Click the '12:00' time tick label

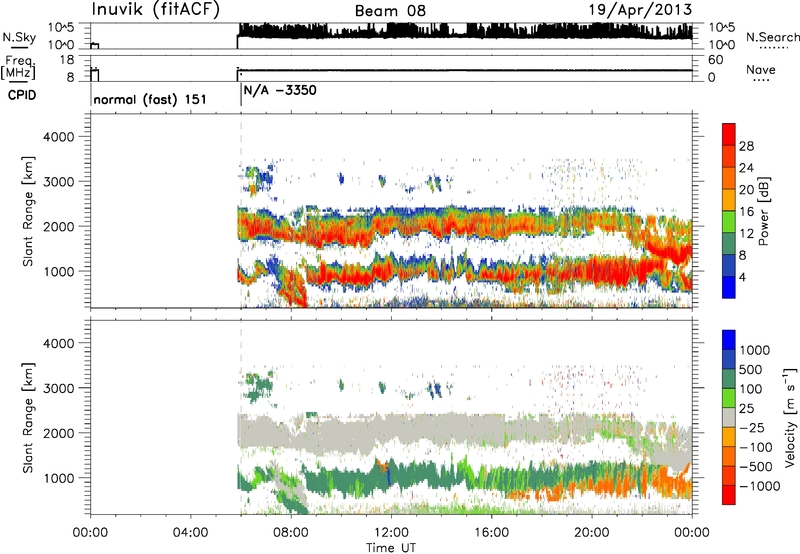coord(391,533)
